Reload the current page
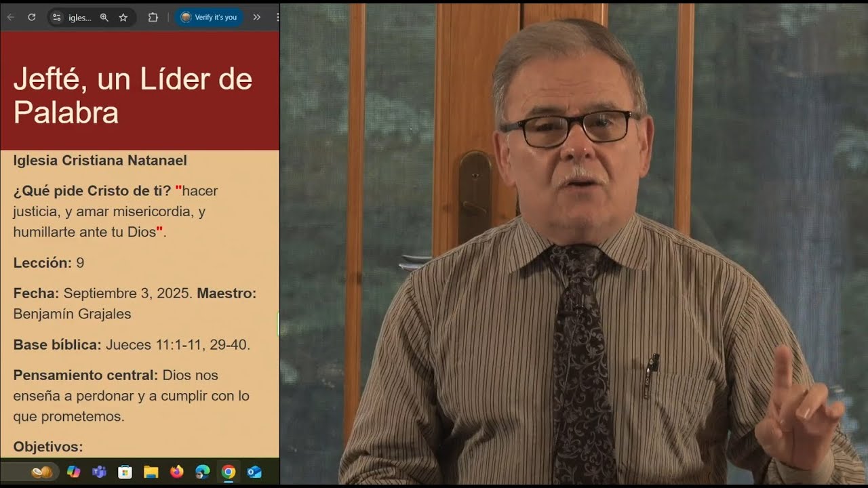Screen dimensions: 868x488 pos(31,18)
